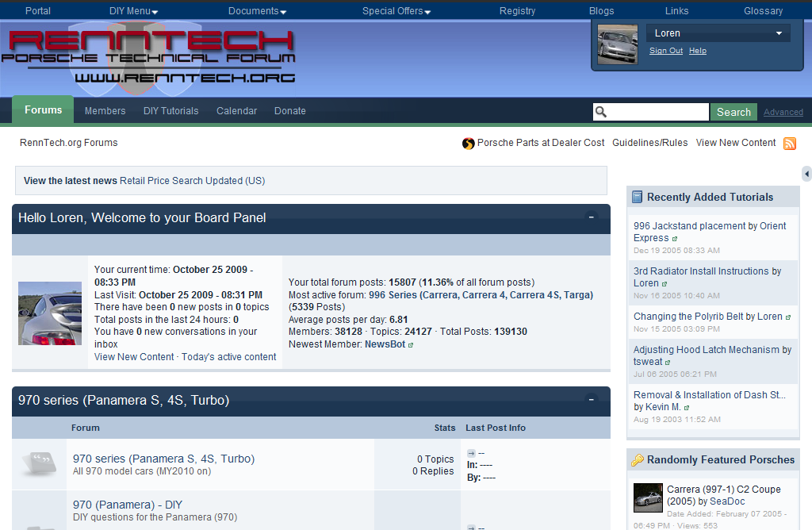Click the Help link
Image resolution: width=812 pixels, height=530 pixels.
[x=698, y=50]
